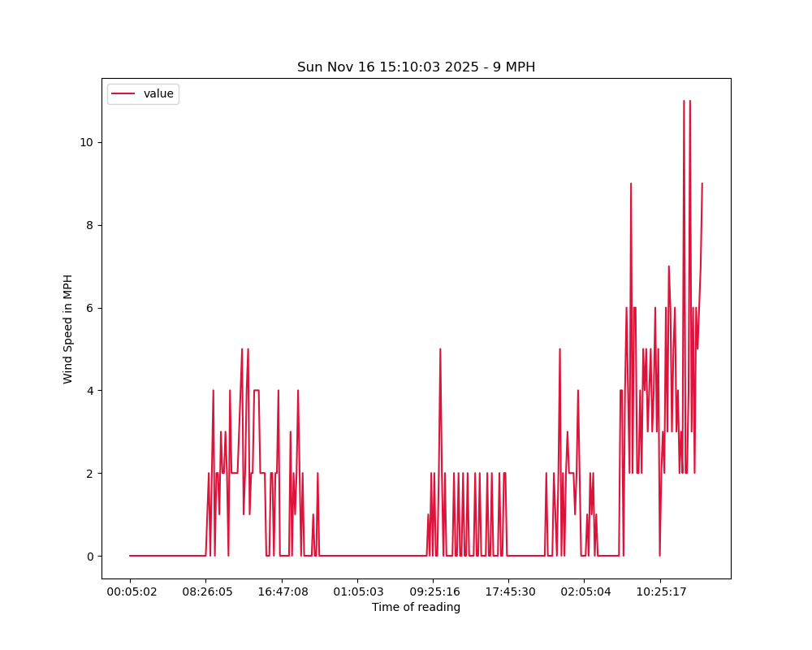Viewport: 812px width, 650px height.
Task: Click the chart title showing 9 MPH
Action: [416, 67]
